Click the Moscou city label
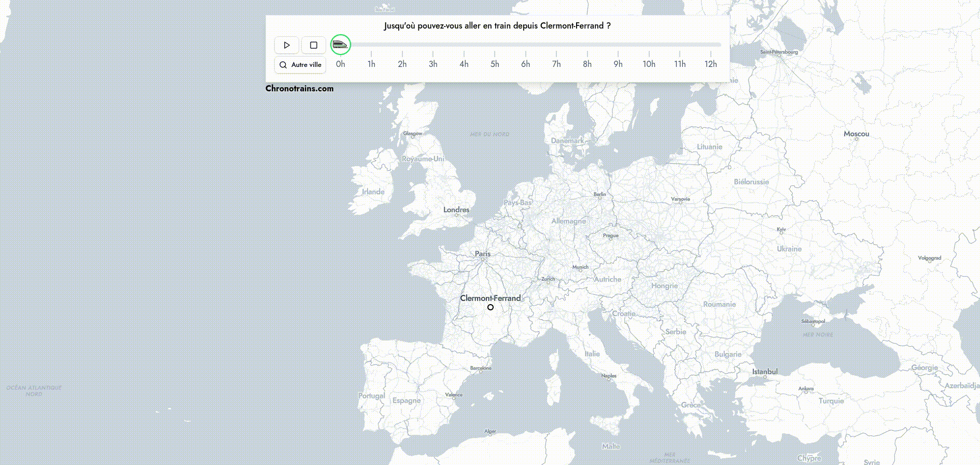The height and width of the screenshot is (465, 980). pos(856,134)
